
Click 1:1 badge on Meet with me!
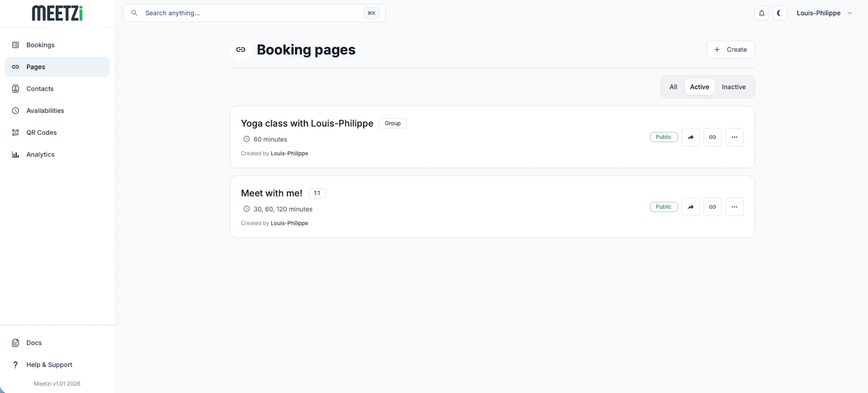pyautogui.click(x=317, y=193)
